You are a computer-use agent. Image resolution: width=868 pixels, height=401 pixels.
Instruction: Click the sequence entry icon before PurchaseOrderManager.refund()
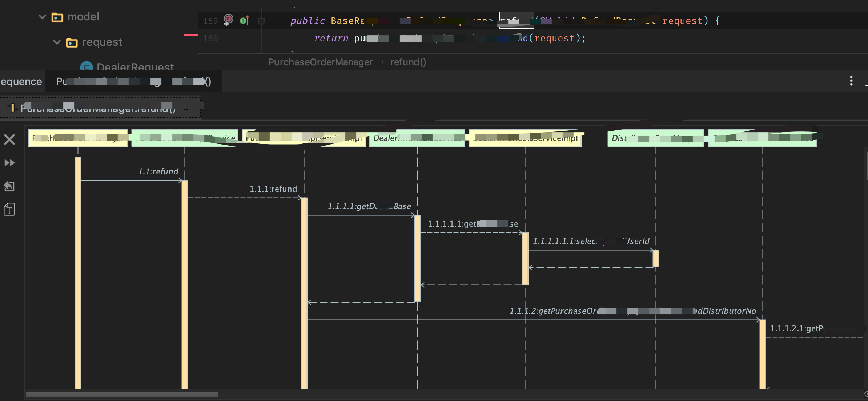(x=12, y=108)
